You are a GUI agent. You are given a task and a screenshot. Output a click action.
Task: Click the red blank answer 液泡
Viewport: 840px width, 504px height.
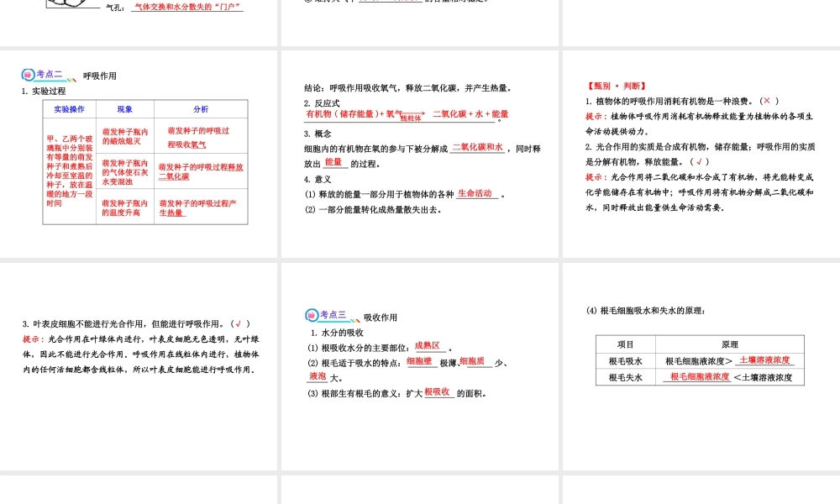[318, 376]
